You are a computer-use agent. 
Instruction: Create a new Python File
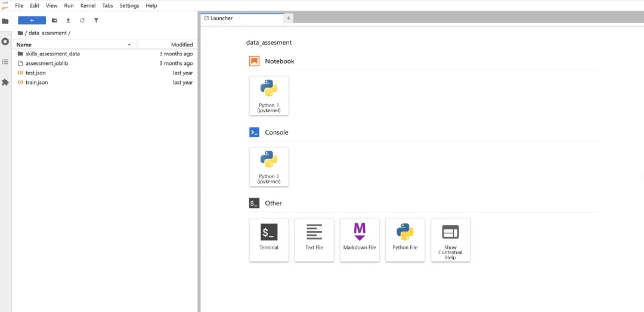tap(405, 241)
